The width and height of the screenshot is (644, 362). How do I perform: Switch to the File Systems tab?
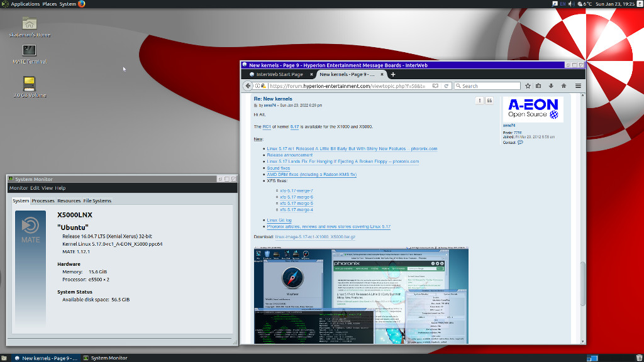click(x=97, y=200)
